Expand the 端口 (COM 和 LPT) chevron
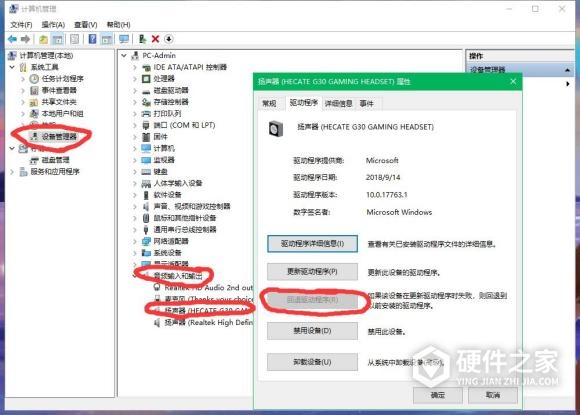580x415 pixels. tap(135, 125)
